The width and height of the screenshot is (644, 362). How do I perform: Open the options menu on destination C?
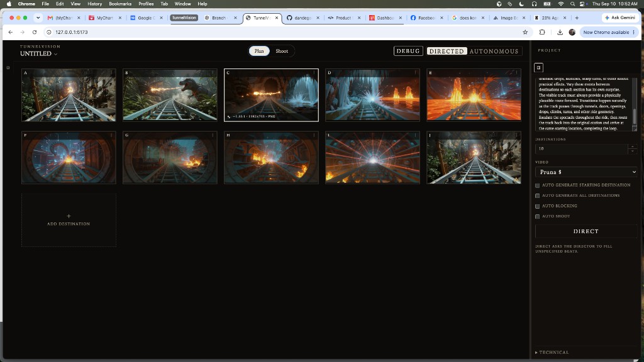(314, 73)
